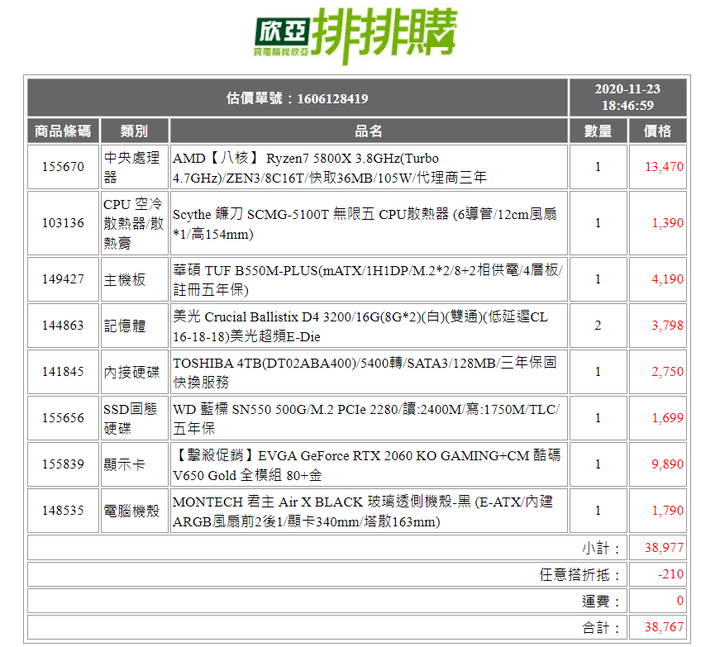Viewport: 720px width, 647px height.
Task: Click price 1,390
Action: click(668, 223)
